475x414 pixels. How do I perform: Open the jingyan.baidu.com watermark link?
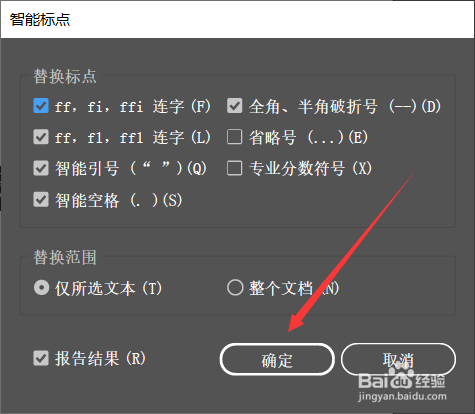(402, 397)
